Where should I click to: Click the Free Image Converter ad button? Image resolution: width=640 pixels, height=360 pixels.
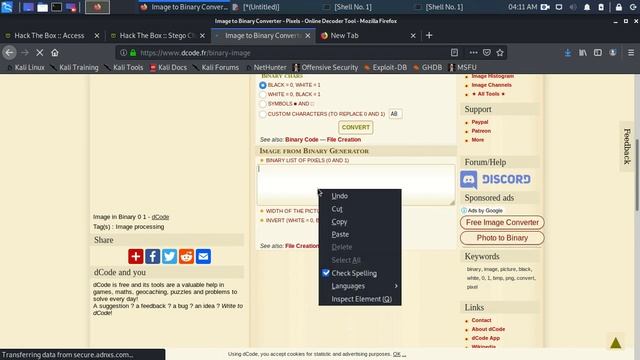(x=502, y=222)
